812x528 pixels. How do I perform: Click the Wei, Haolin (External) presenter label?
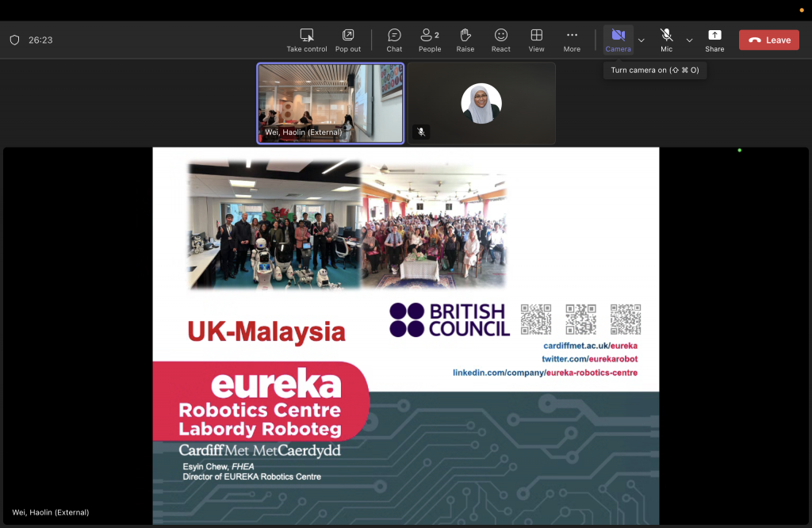coord(51,512)
